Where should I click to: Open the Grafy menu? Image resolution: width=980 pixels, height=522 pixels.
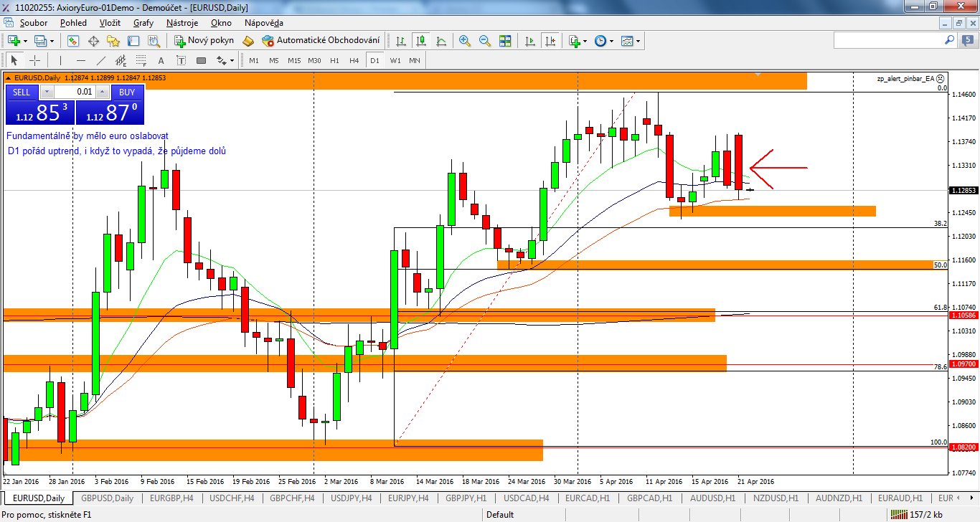tap(143, 22)
